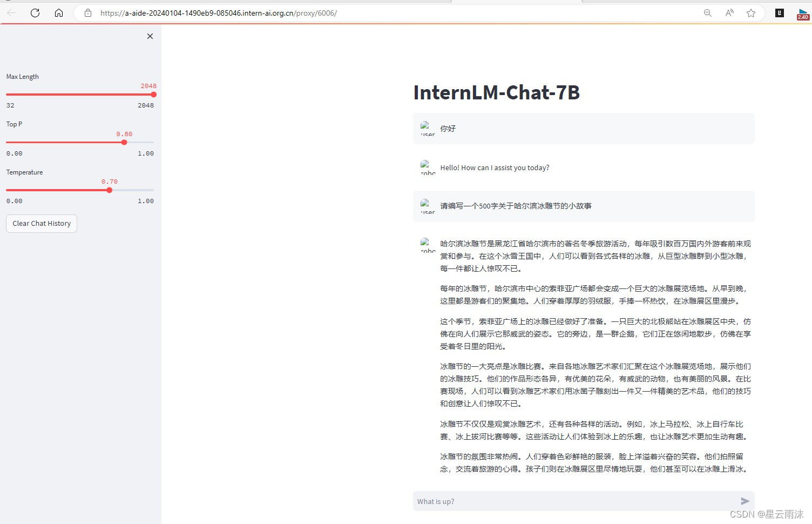Click the 2048 Max Length value above slider
Screen dimensions: 812x524
tap(148, 86)
